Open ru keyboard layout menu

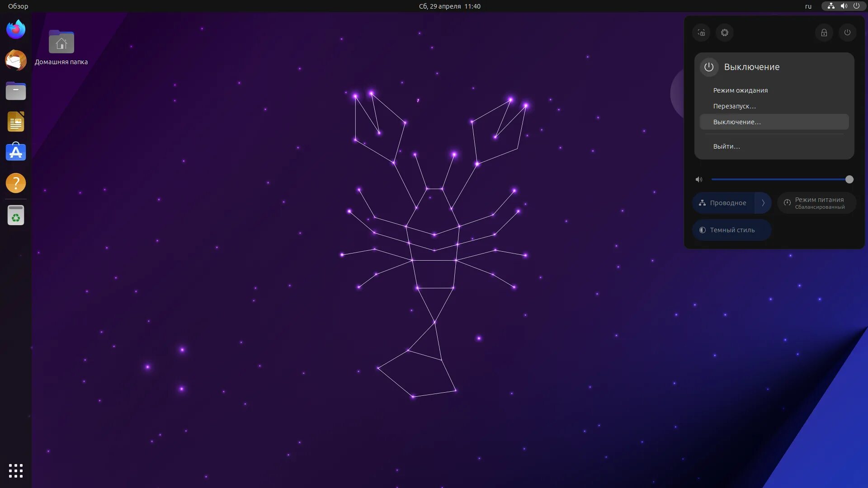point(808,6)
